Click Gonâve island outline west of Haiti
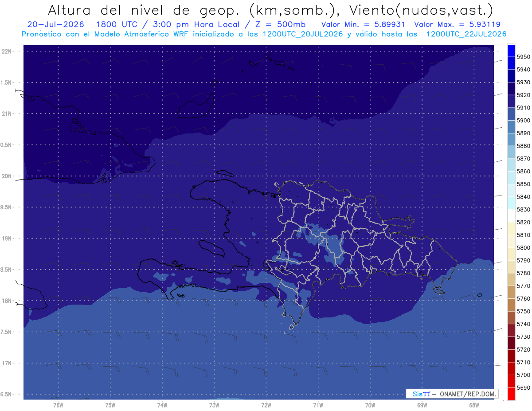Image resolution: width=532 pixels, height=411 pixels. click(x=213, y=248)
